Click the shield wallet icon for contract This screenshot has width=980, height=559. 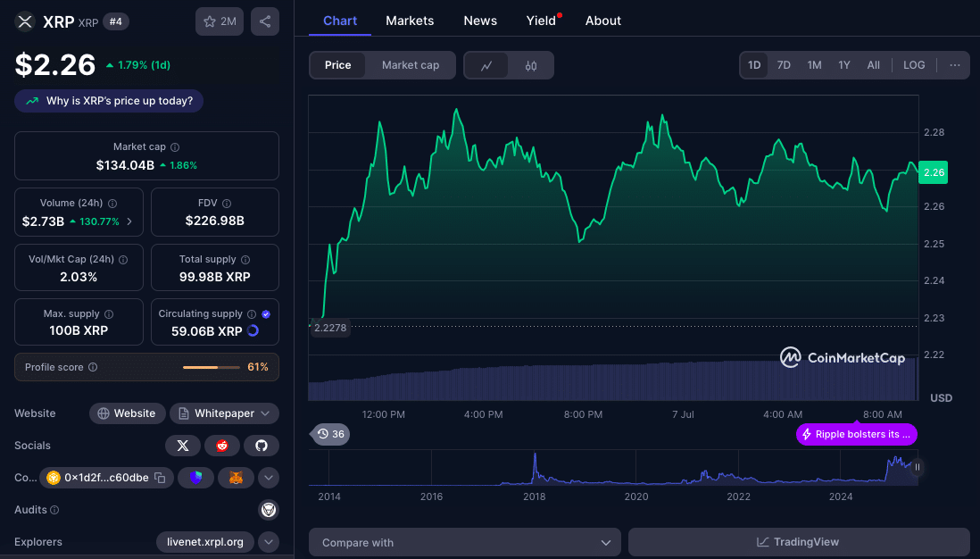(x=195, y=478)
